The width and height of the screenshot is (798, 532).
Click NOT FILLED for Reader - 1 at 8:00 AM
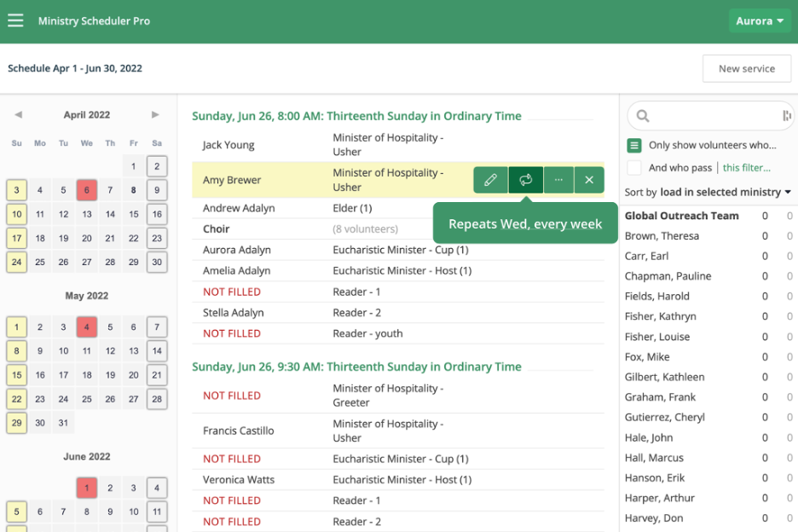[232, 292]
